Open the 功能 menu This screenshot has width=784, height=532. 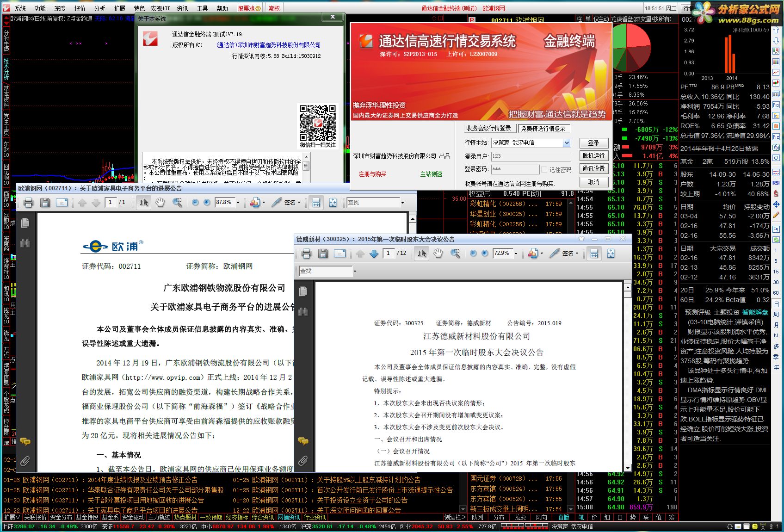pos(40,8)
